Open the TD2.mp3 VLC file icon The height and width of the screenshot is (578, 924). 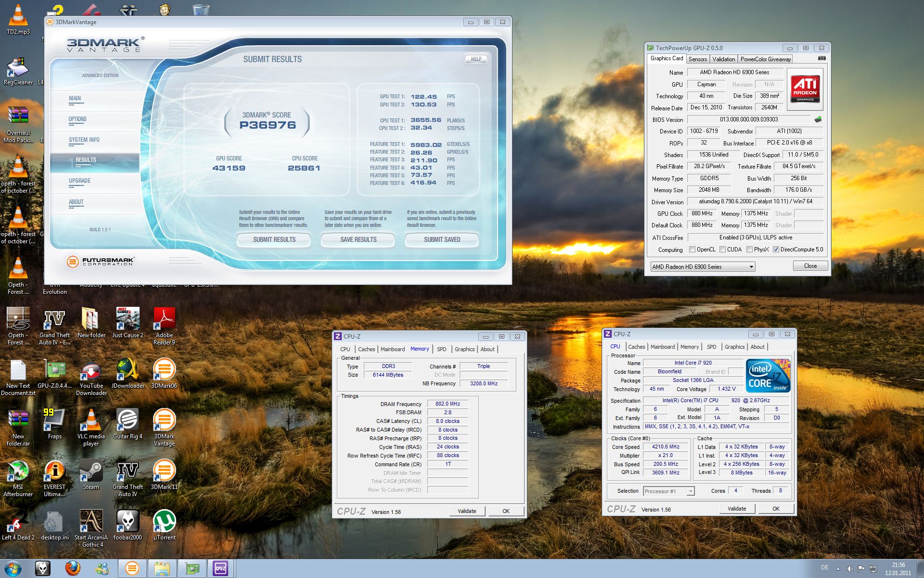(x=18, y=19)
